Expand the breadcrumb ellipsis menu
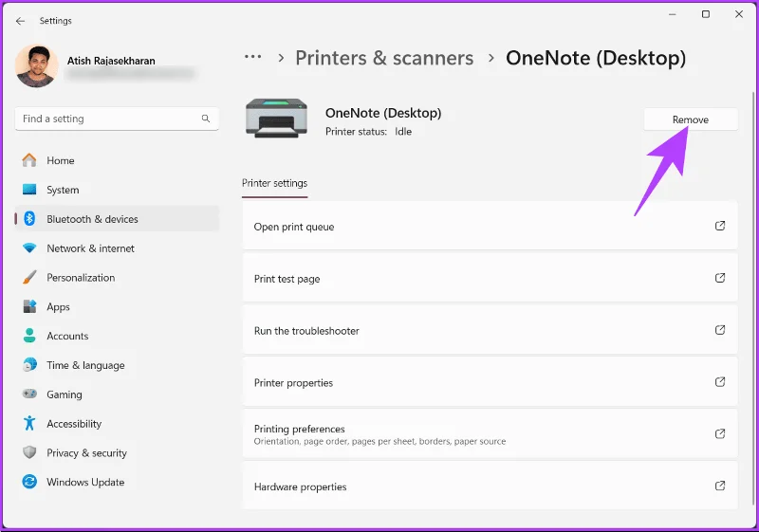 tap(252, 57)
